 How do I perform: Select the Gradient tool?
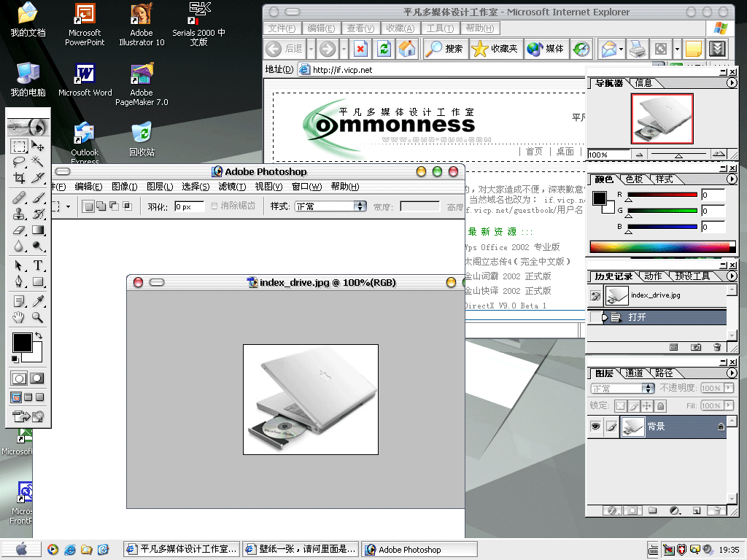pyautogui.click(x=38, y=230)
